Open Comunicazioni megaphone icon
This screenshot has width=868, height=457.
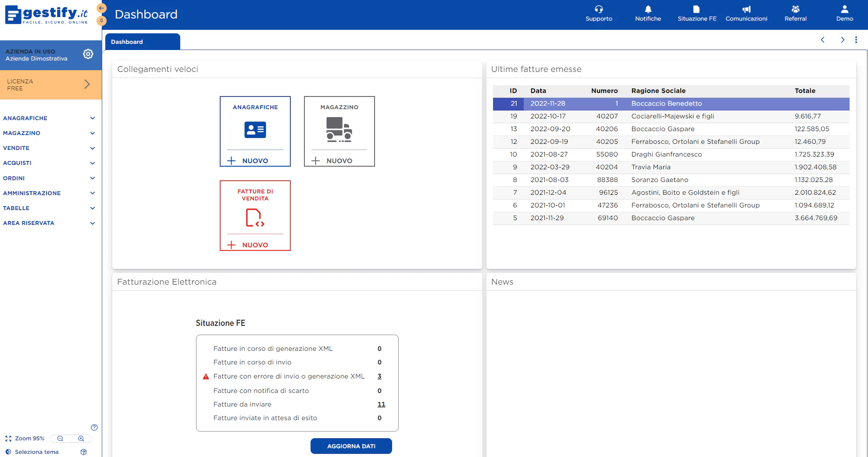pos(746,9)
